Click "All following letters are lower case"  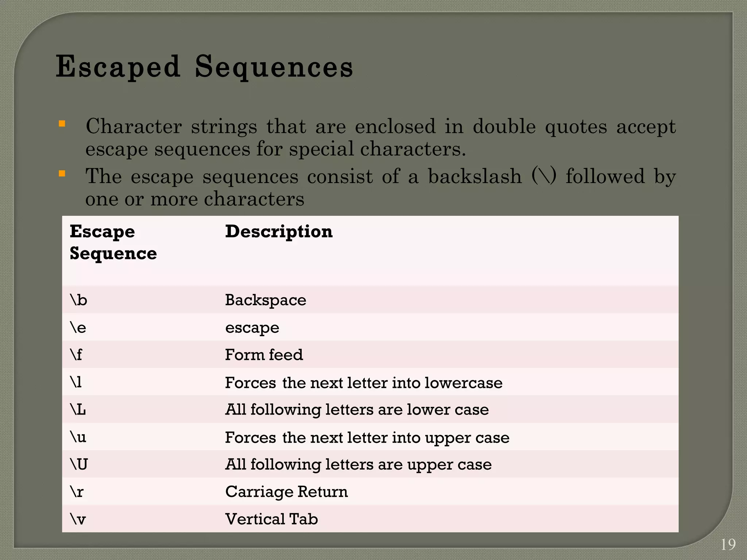[x=357, y=410]
